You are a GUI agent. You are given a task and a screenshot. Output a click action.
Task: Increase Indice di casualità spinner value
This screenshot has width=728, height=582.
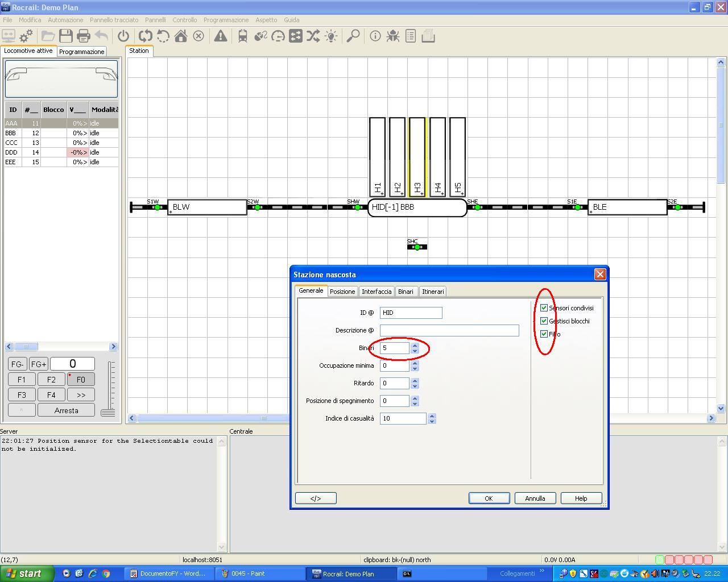click(432, 415)
